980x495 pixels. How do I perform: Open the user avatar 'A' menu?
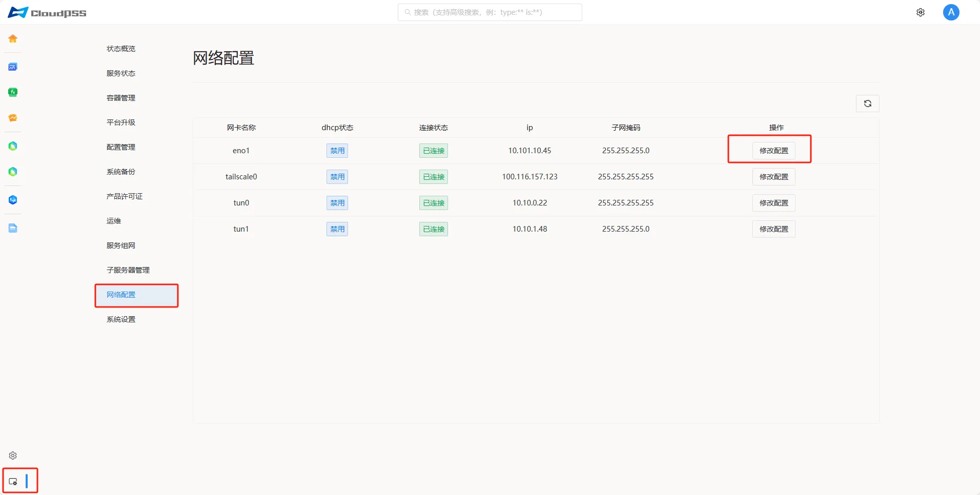[x=951, y=12]
